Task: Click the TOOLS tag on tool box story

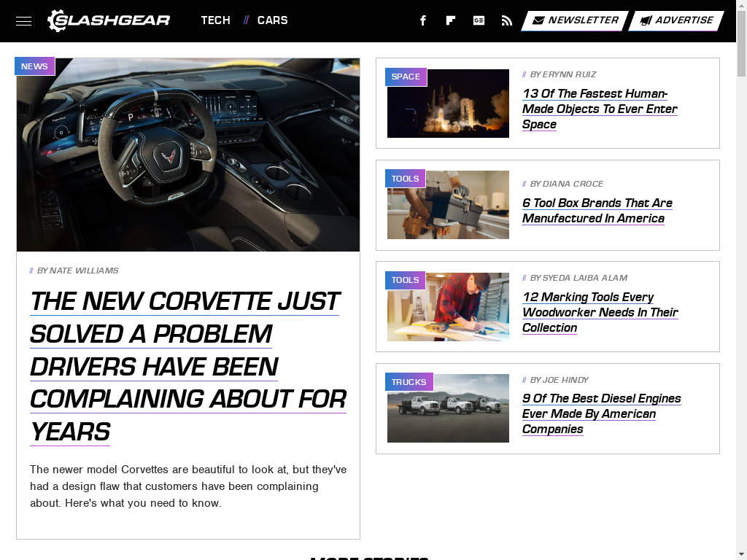Action: pyautogui.click(x=405, y=179)
